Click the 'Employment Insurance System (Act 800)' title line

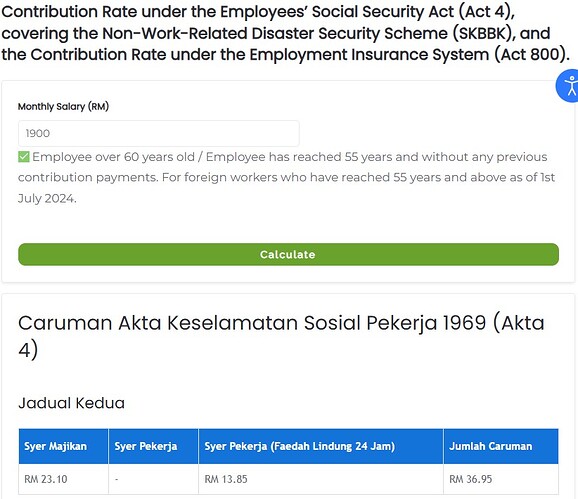tap(285, 55)
